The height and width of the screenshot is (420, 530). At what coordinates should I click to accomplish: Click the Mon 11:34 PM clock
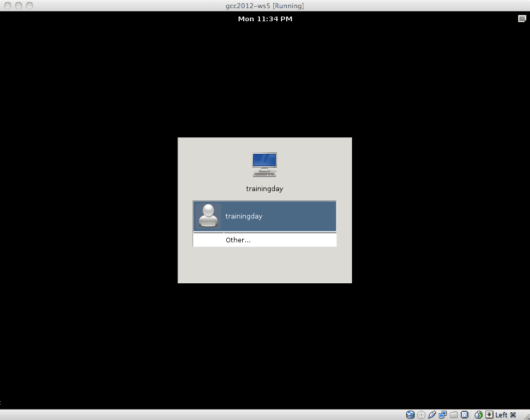(265, 19)
